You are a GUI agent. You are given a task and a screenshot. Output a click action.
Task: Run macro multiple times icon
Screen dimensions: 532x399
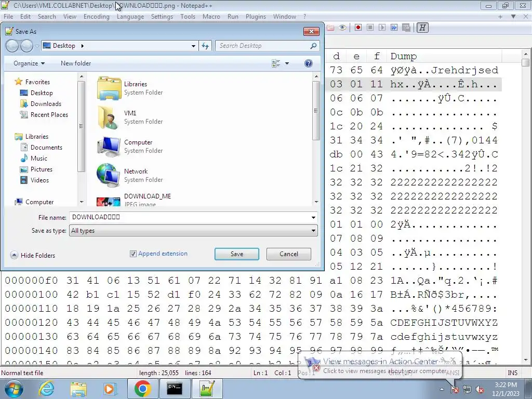click(x=394, y=28)
